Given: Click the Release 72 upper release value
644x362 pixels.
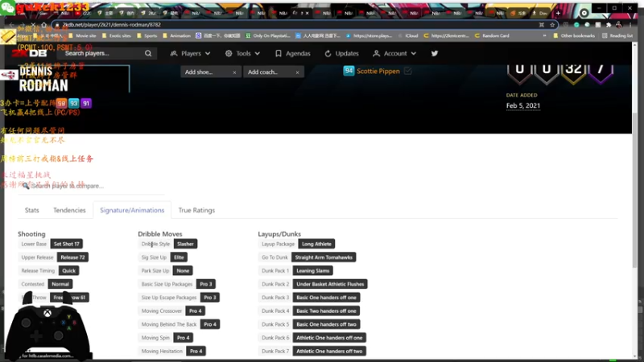Looking at the screenshot, I should pos(72,257).
